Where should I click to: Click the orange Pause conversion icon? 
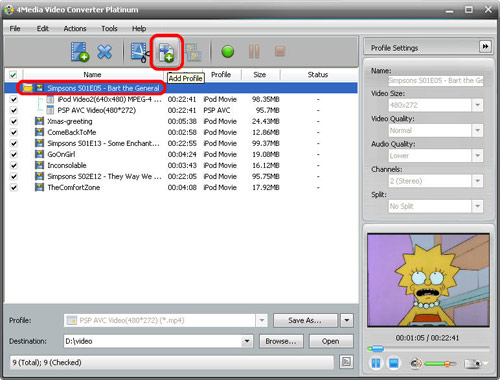(254, 52)
